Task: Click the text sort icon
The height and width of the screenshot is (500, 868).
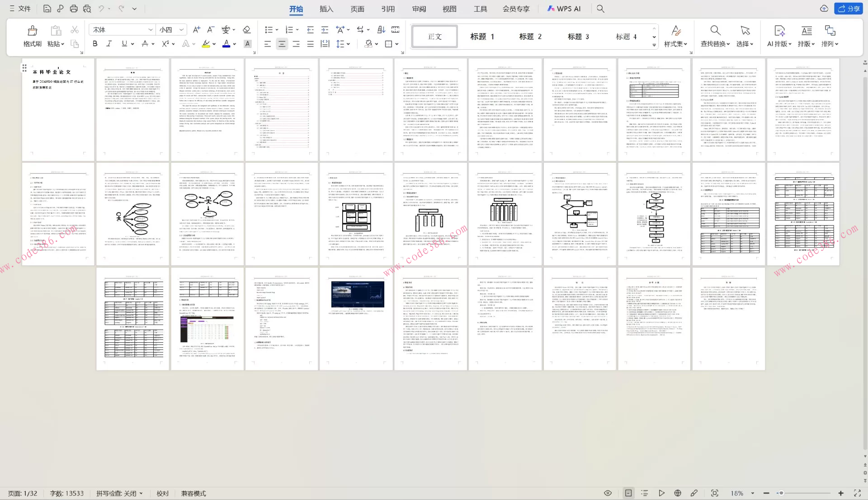Action: 381,30
